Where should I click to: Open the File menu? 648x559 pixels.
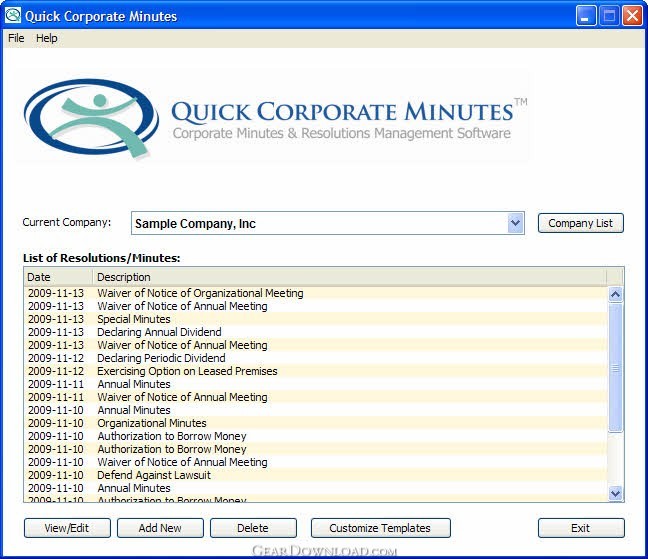click(x=16, y=38)
